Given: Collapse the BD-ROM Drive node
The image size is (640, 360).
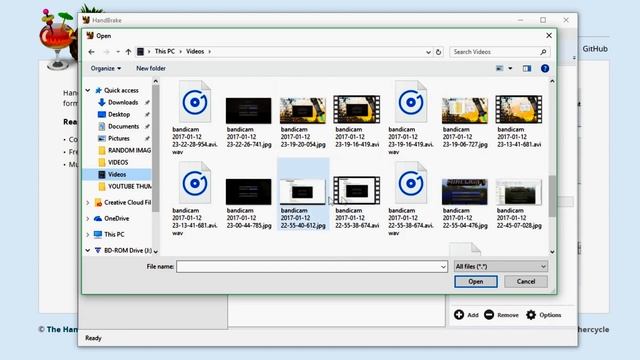Looking at the screenshot, I should [x=88, y=250].
